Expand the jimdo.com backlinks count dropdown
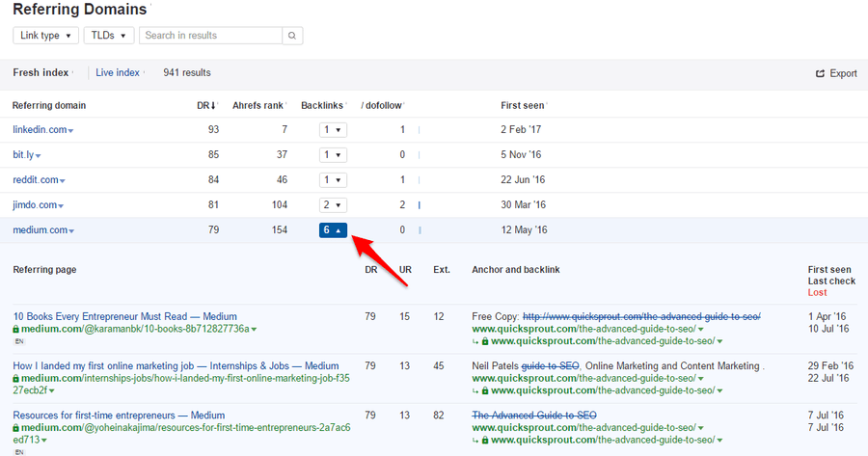 click(333, 204)
